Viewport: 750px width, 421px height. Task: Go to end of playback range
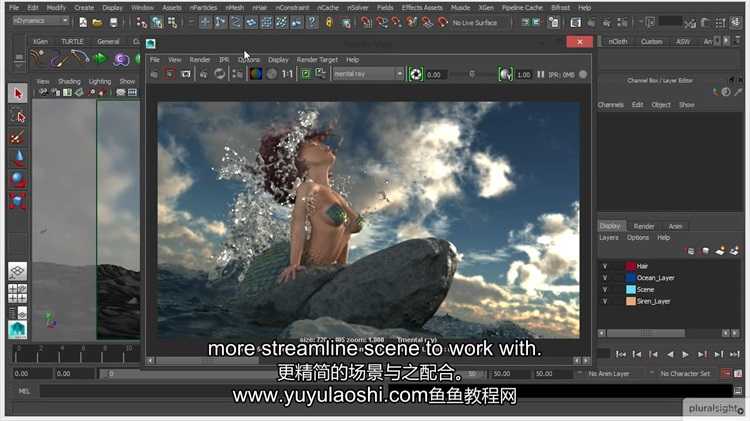pyautogui.click(x=735, y=354)
